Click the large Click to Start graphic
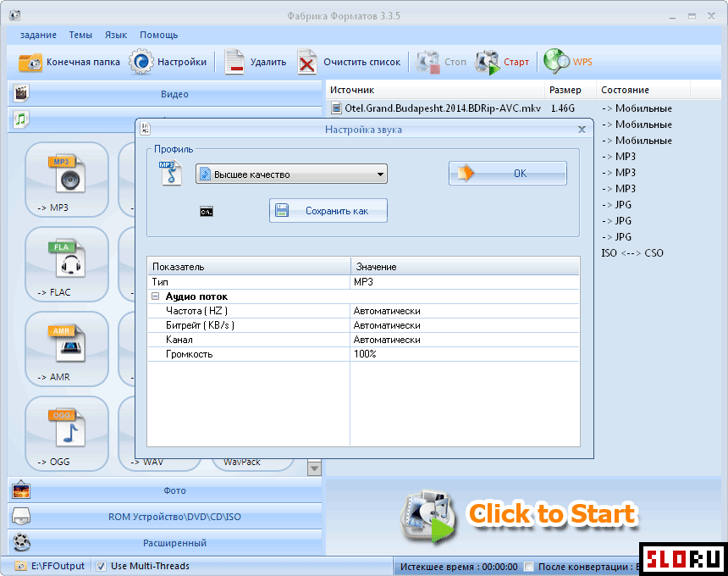The width and height of the screenshot is (728, 576). coord(519,516)
